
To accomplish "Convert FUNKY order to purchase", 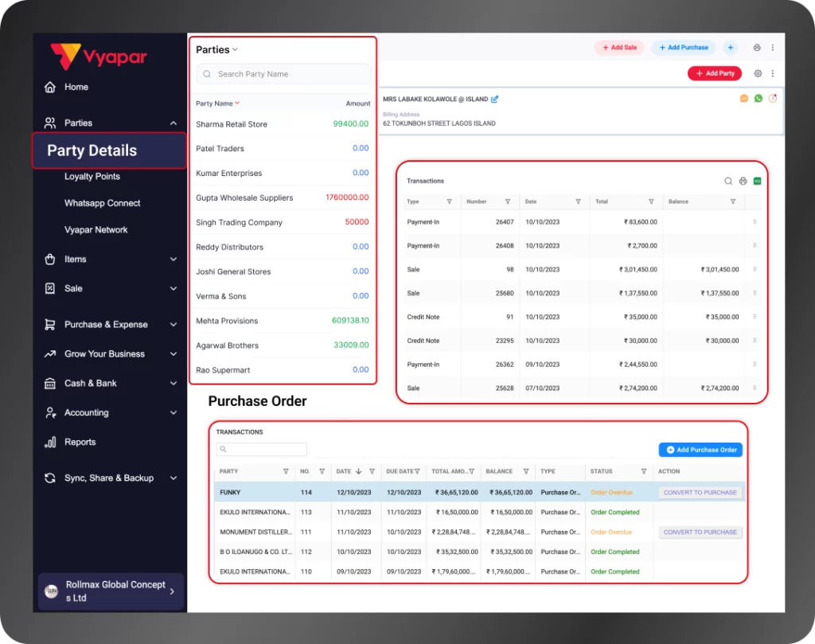I will coord(700,492).
